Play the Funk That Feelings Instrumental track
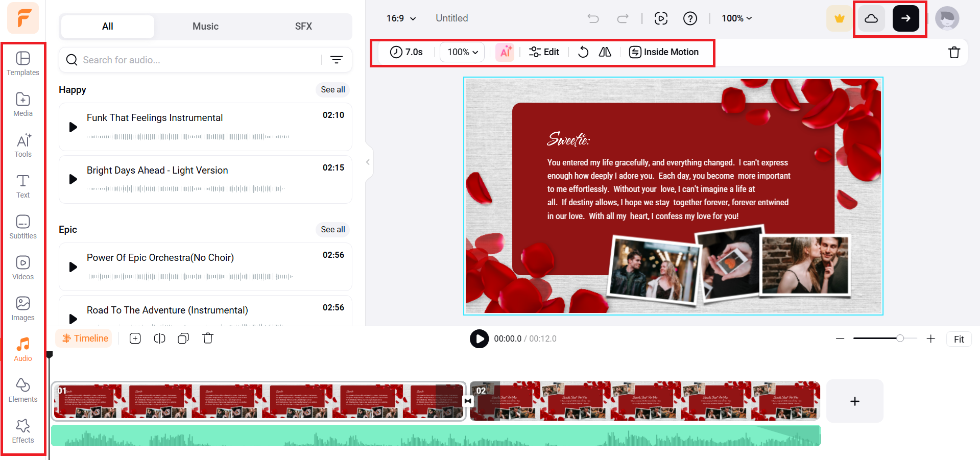The height and width of the screenshot is (460, 980). [x=73, y=127]
